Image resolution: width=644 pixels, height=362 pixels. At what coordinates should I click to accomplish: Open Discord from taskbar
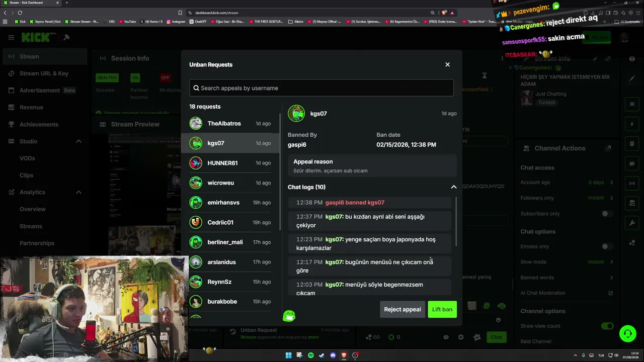pyautogui.click(x=333, y=355)
